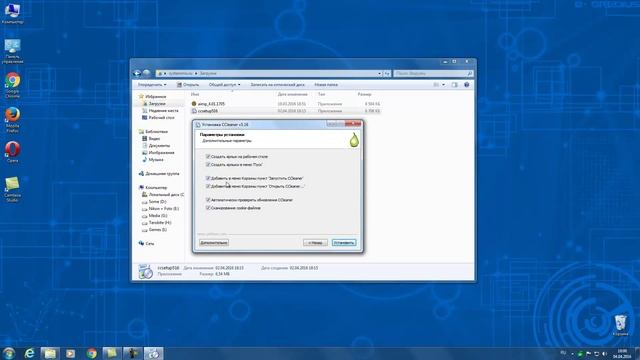640x360 pixels.
Task: Select Media (G:) drive
Action: tap(155, 216)
